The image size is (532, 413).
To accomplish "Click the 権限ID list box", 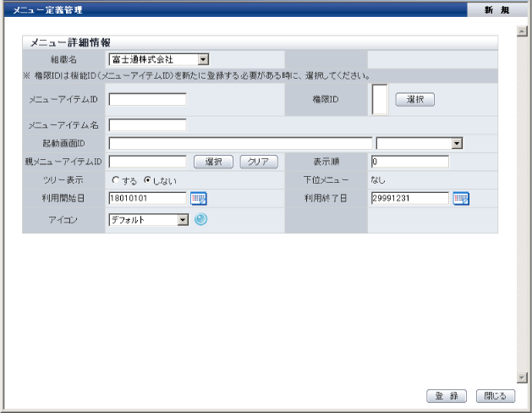I will 380,99.
